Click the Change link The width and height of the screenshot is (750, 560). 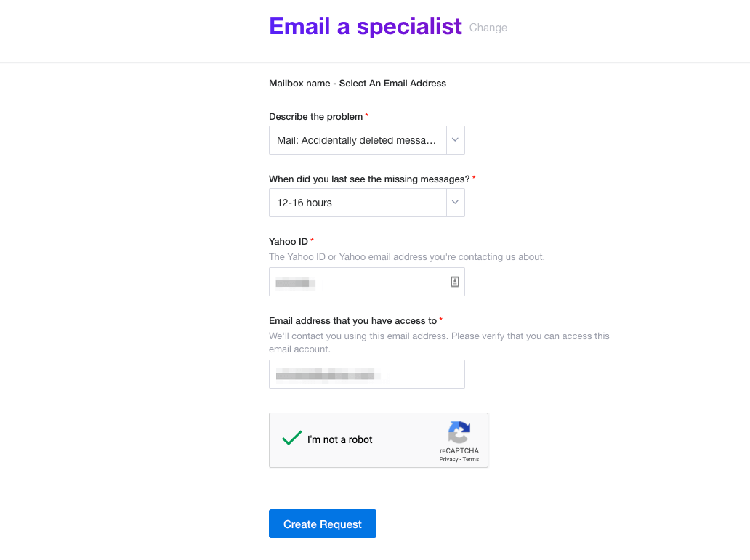488,28
